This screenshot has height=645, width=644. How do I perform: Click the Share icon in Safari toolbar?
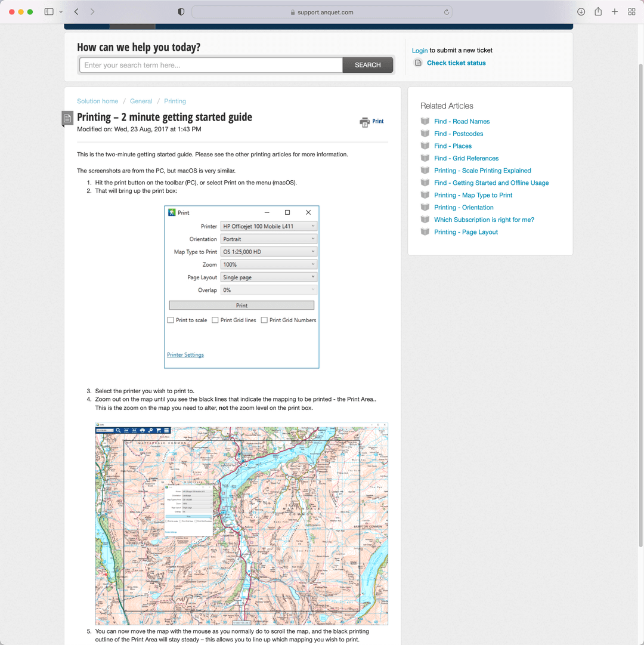597,12
